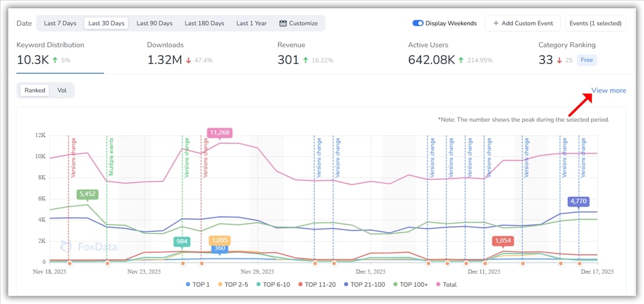Click the 5,452 green peak label
The image size is (644, 304).
pyautogui.click(x=88, y=194)
